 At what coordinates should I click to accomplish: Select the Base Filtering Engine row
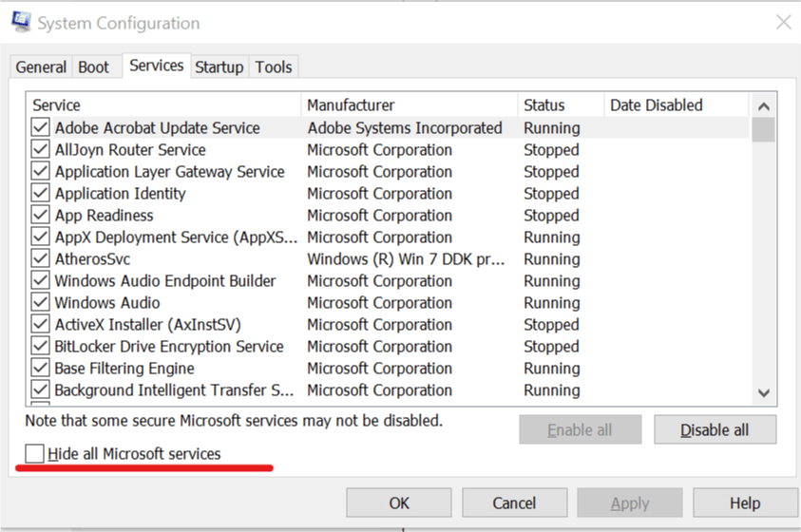(389, 368)
